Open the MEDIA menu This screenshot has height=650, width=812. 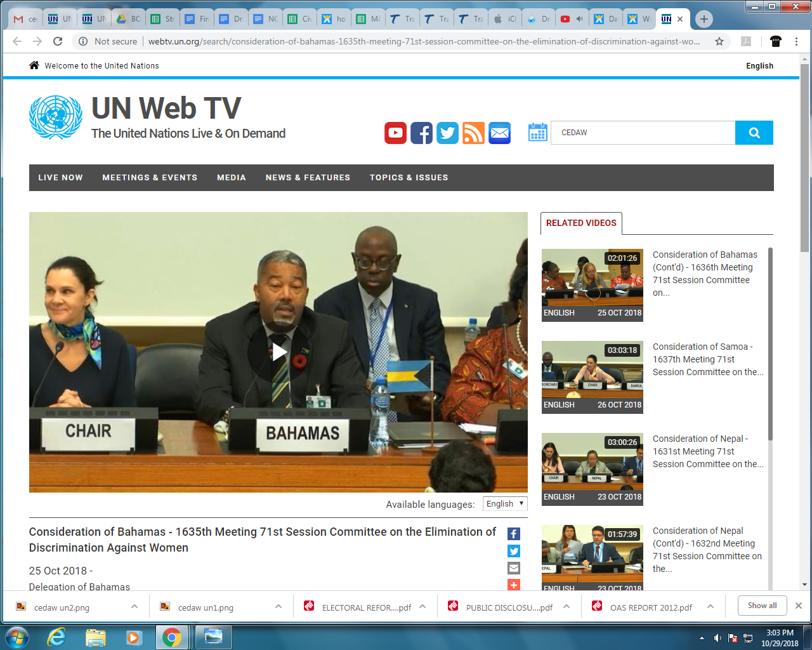[x=232, y=178]
